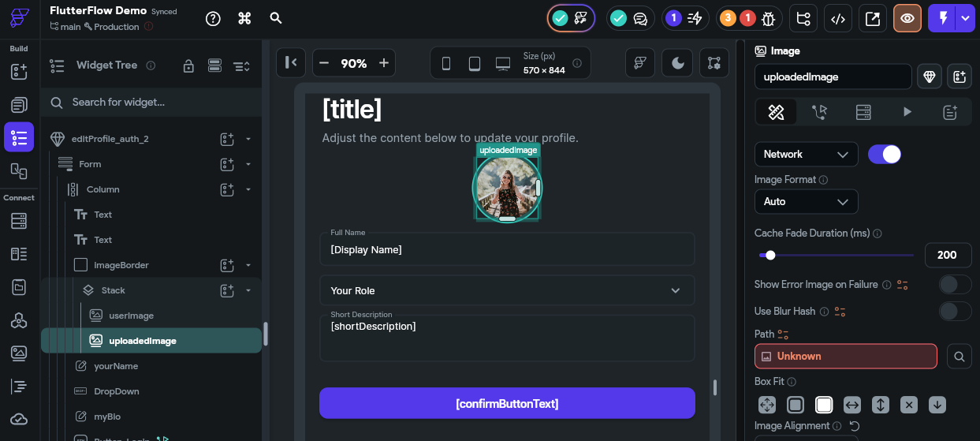Open the Your Role dropdown on canvas
This screenshot has width=980, height=441.
click(507, 290)
